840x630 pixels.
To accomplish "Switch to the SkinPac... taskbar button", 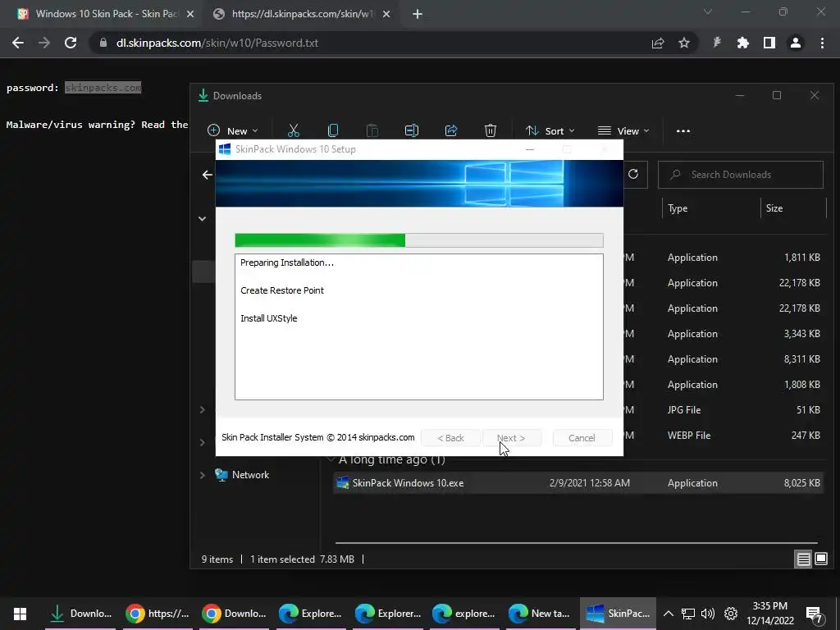I will 618,614.
